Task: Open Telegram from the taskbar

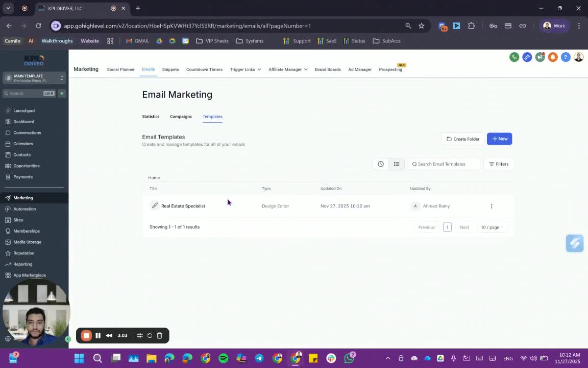Action: (x=259, y=358)
